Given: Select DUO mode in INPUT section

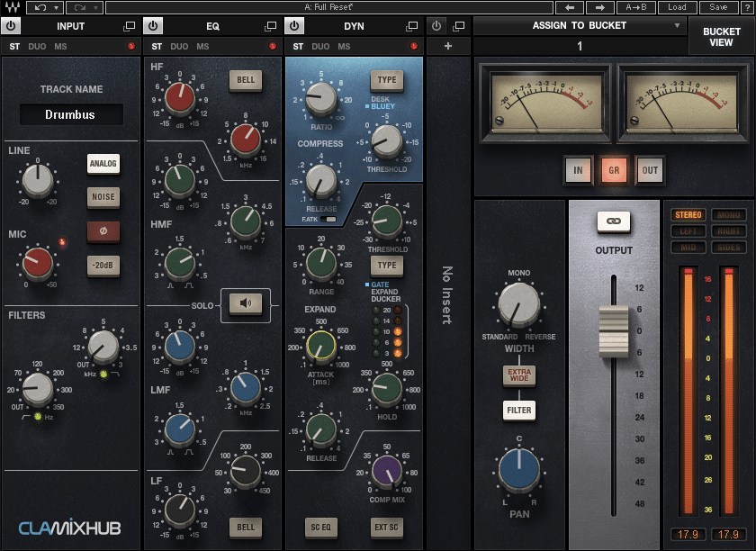Looking at the screenshot, I should tap(37, 46).
